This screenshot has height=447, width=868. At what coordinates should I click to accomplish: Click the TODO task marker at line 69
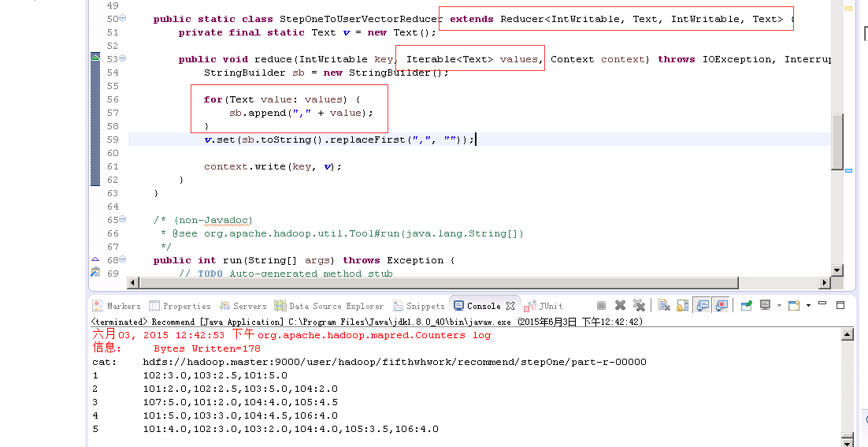coord(95,272)
